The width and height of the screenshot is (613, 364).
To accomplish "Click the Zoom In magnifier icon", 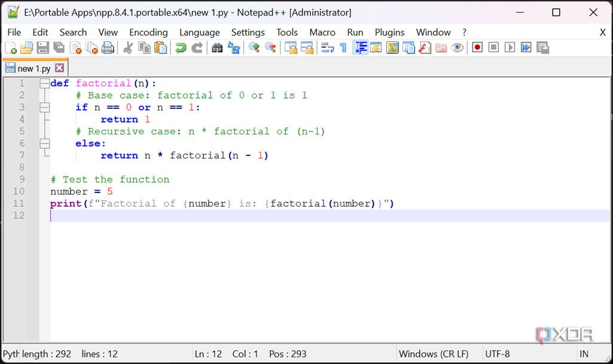I will pos(254,48).
